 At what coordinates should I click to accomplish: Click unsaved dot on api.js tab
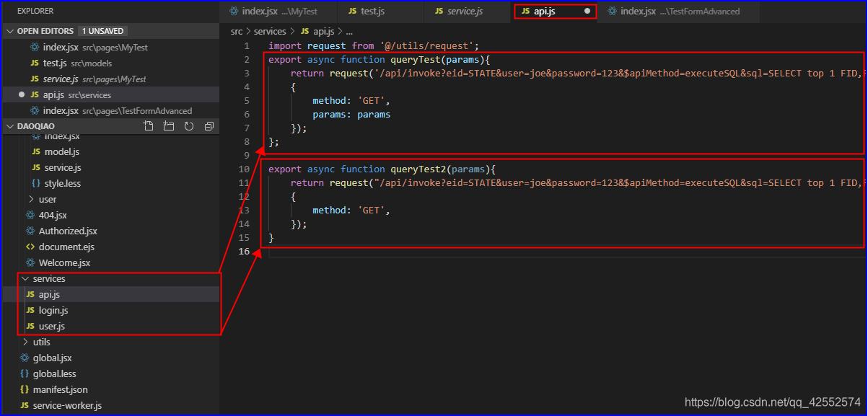tap(587, 12)
